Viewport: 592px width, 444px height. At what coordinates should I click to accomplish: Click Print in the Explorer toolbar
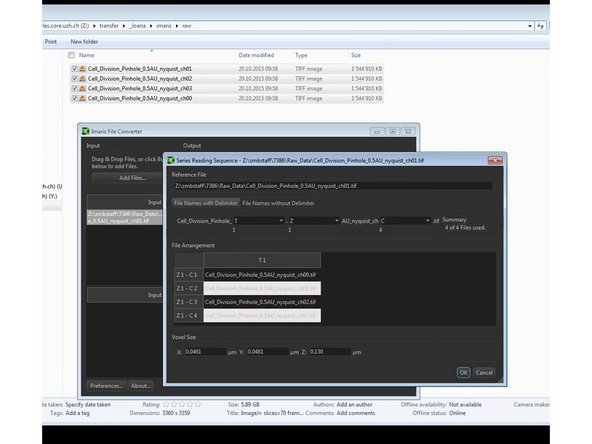(x=51, y=42)
